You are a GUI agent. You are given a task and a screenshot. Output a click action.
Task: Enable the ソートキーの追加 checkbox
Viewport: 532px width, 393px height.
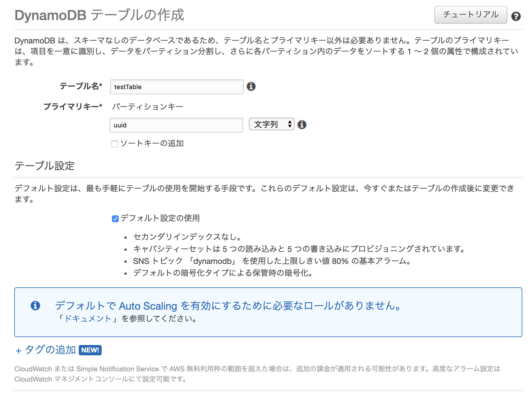(115, 144)
